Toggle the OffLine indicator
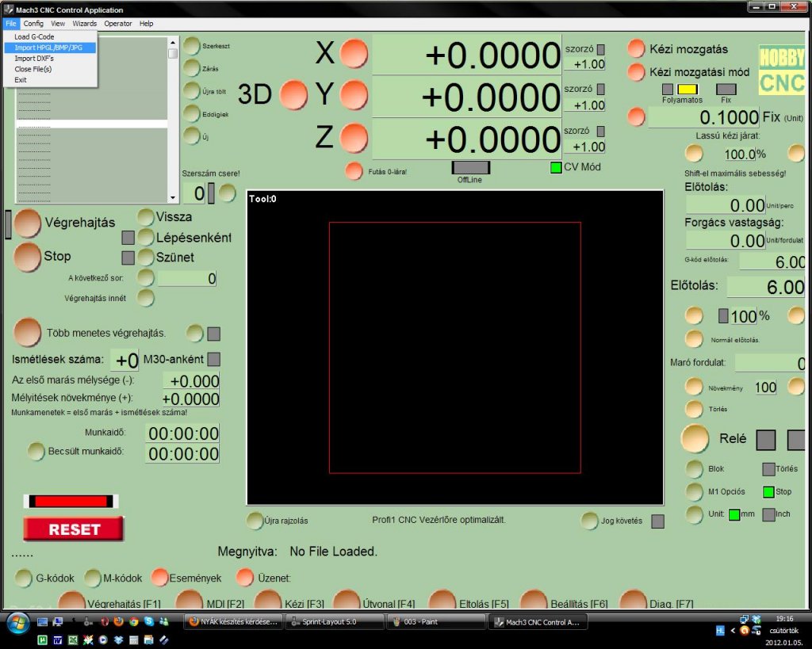Viewport: 812px width, 649px height. click(471, 168)
